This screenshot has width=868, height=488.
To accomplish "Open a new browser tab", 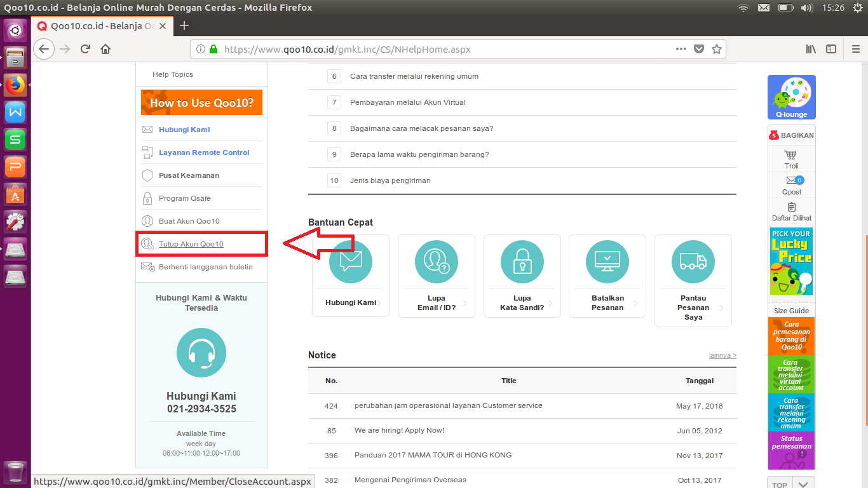I will [x=184, y=25].
